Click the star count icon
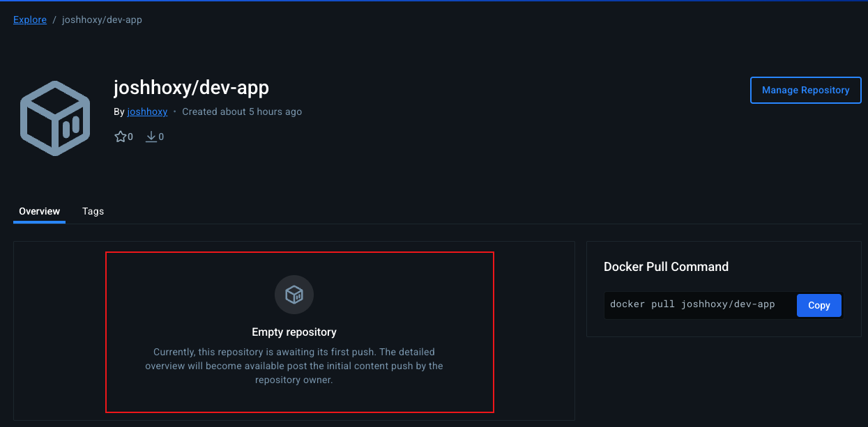Viewport: 868px width, 427px height. tap(120, 137)
